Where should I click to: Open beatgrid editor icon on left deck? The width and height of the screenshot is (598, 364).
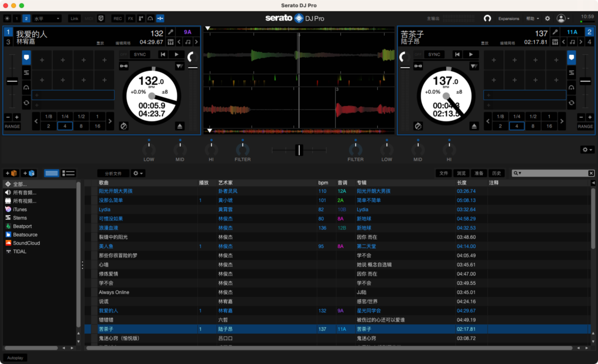[170, 42]
